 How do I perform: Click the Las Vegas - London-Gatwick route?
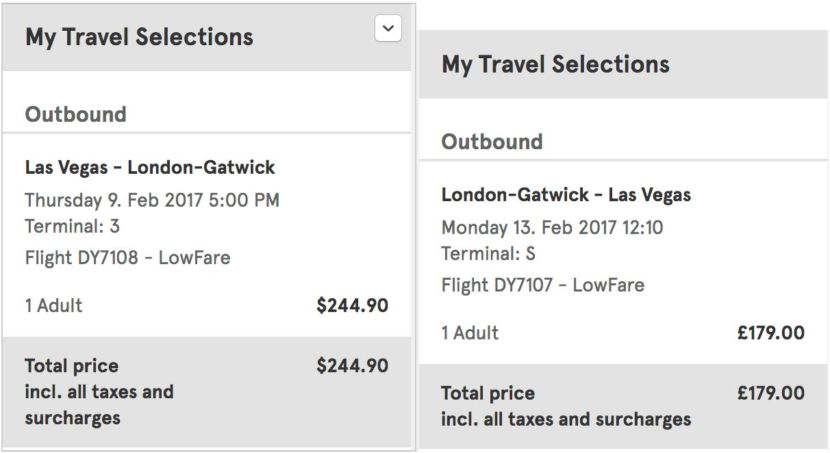click(x=150, y=167)
